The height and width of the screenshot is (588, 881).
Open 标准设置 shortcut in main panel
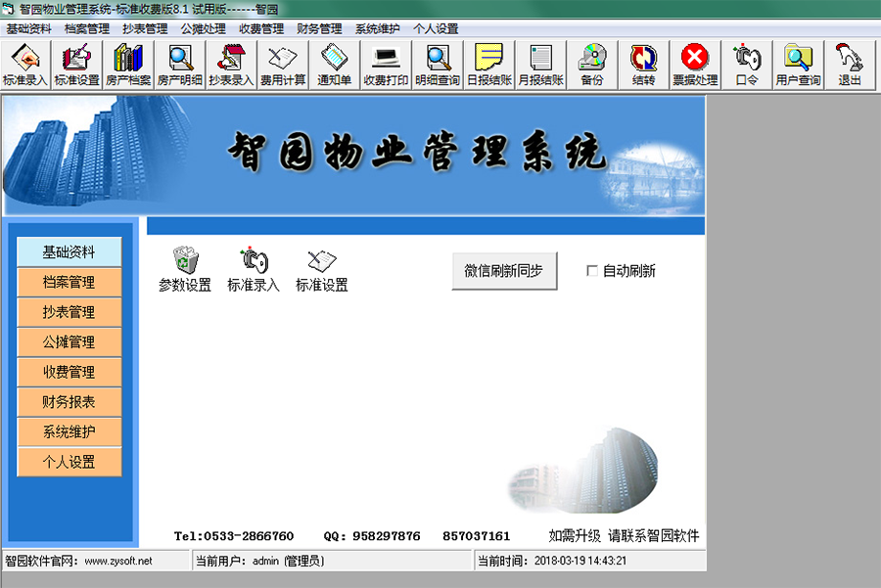[x=322, y=270]
